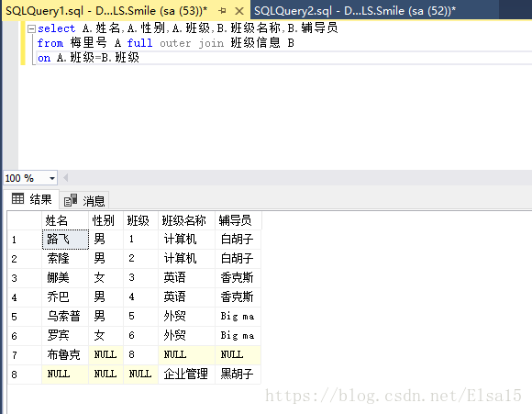Viewport: 532px width, 414px height.
Task: Click the 'select' keyword in the editor
Action: (56, 28)
